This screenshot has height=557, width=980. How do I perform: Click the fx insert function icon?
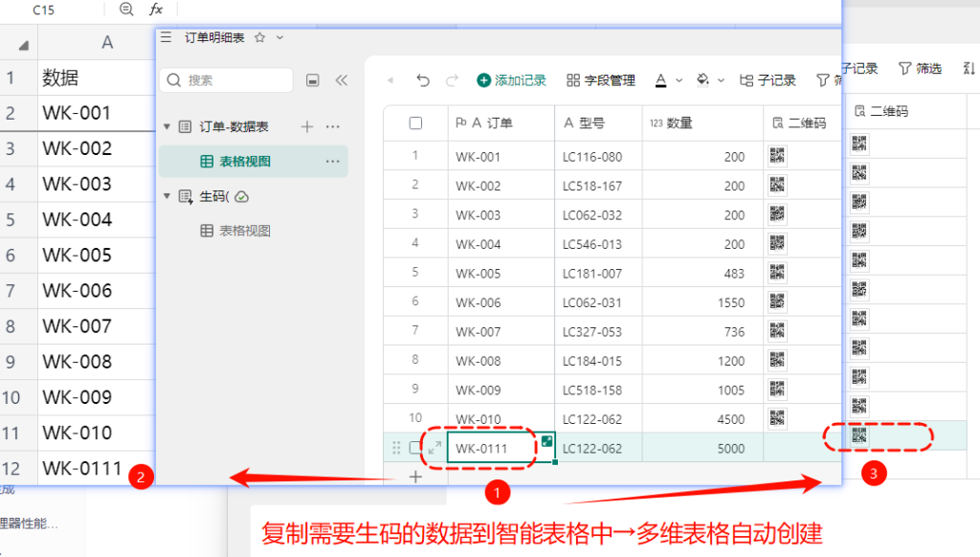[156, 9]
